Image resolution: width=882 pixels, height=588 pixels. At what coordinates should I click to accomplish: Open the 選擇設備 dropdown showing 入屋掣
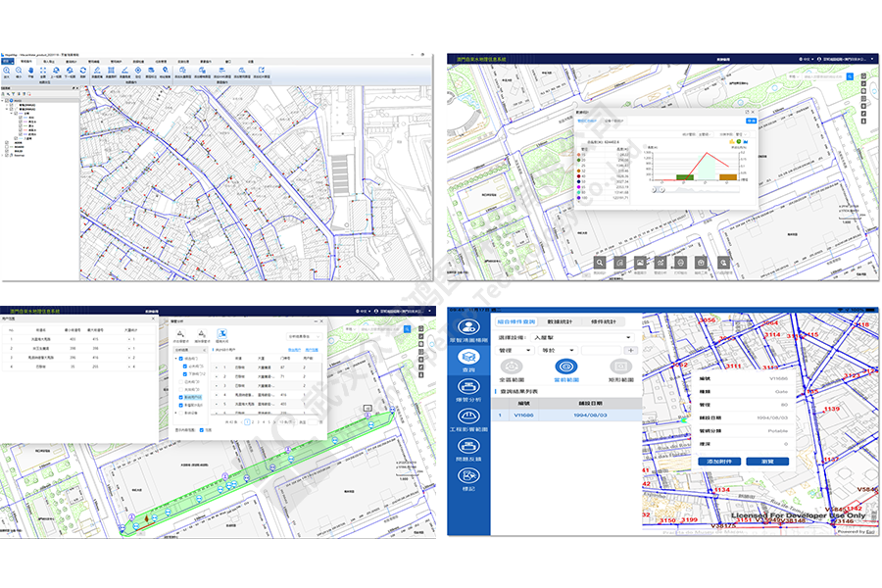[581, 337]
